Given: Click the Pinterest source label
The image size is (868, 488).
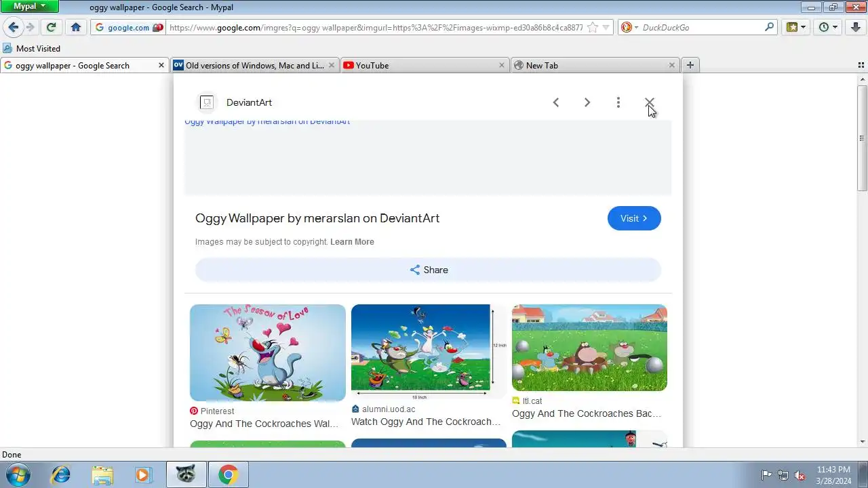Looking at the screenshot, I should (x=217, y=411).
